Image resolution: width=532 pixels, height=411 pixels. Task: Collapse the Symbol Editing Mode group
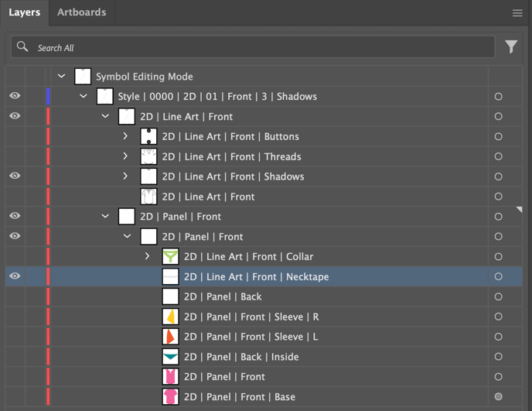tap(62, 77)
